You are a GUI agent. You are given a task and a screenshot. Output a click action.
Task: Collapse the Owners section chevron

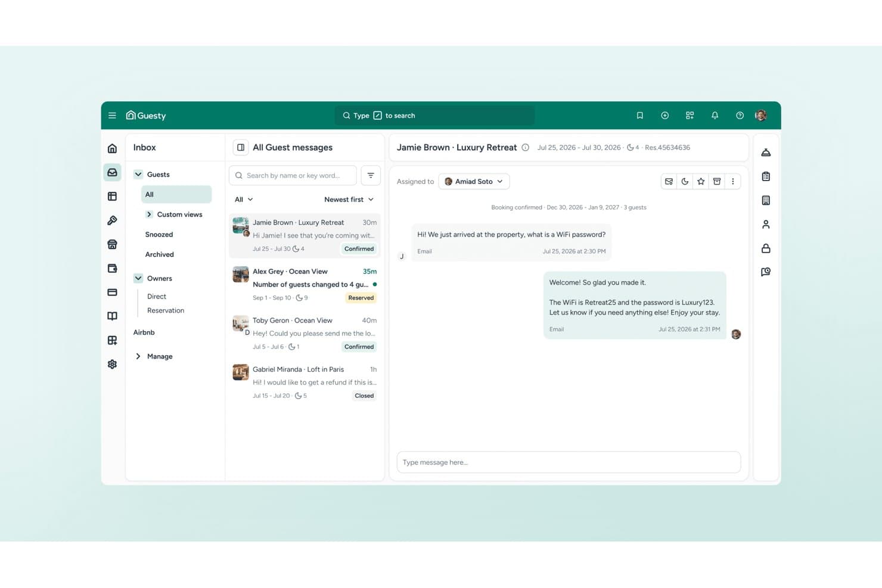click(138, 278)
